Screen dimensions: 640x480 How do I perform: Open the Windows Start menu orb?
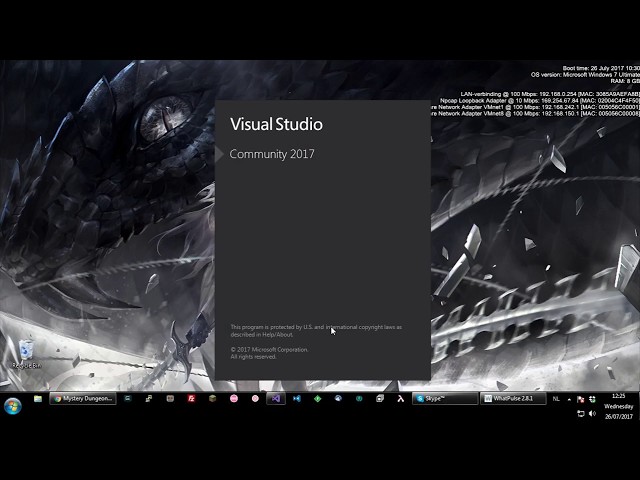(x=13, y=406)
